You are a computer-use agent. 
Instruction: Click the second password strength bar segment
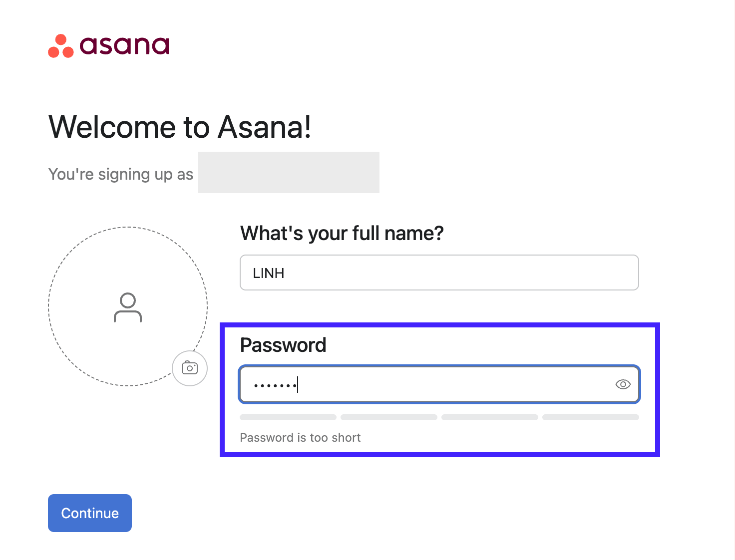point(389,417)
